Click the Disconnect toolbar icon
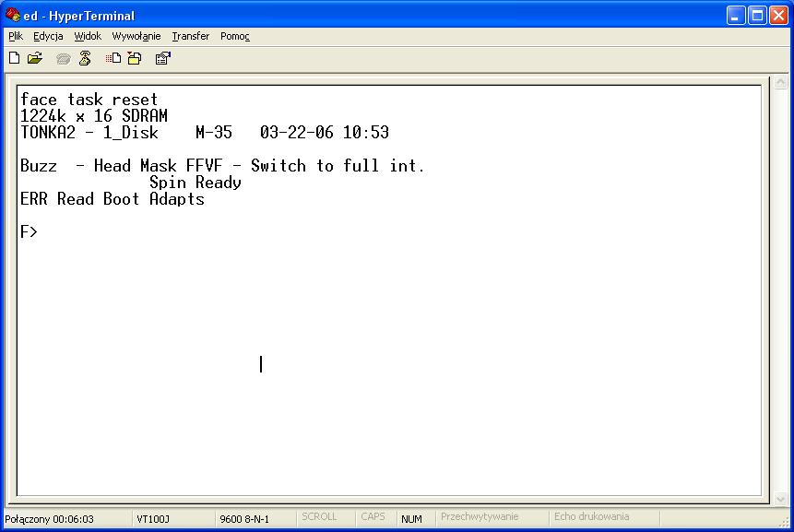Screen dimensions: 794x532 [x=85, y=58]
